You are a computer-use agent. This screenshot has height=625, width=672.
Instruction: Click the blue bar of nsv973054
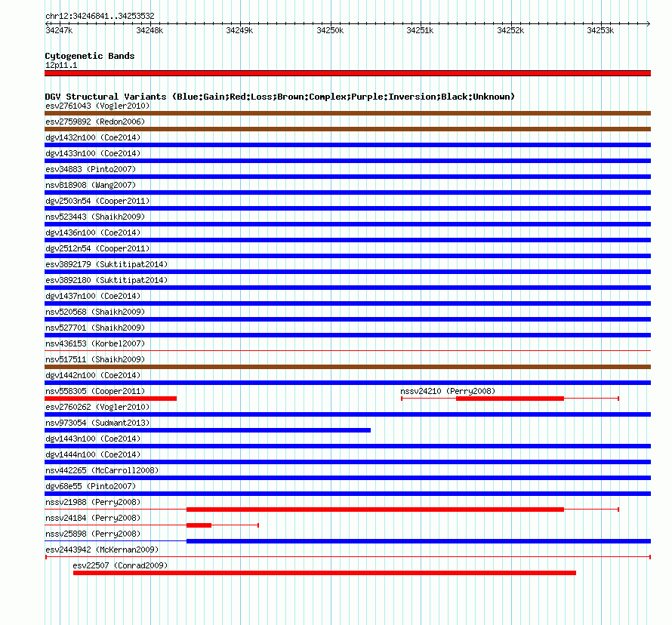click(208, 430)
